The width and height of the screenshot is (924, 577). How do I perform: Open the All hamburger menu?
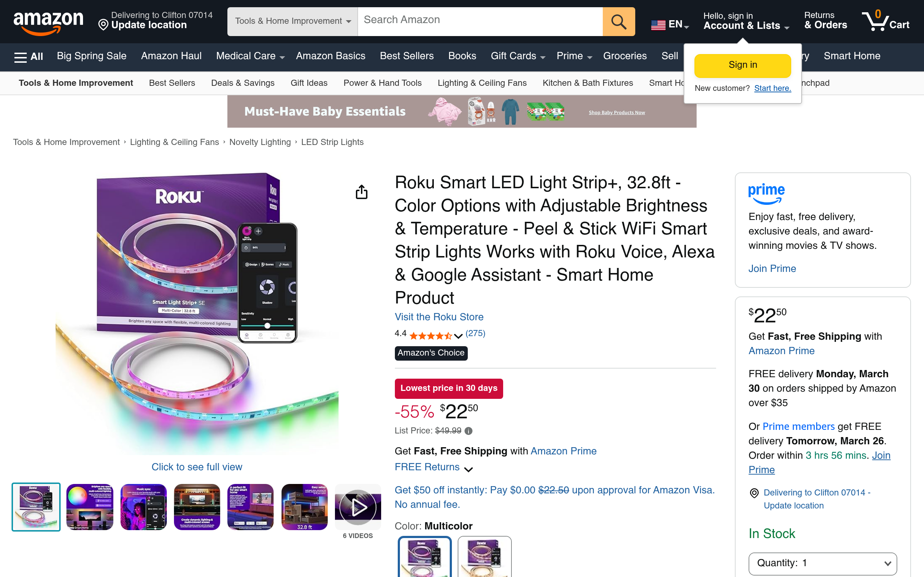pos(29,57)
